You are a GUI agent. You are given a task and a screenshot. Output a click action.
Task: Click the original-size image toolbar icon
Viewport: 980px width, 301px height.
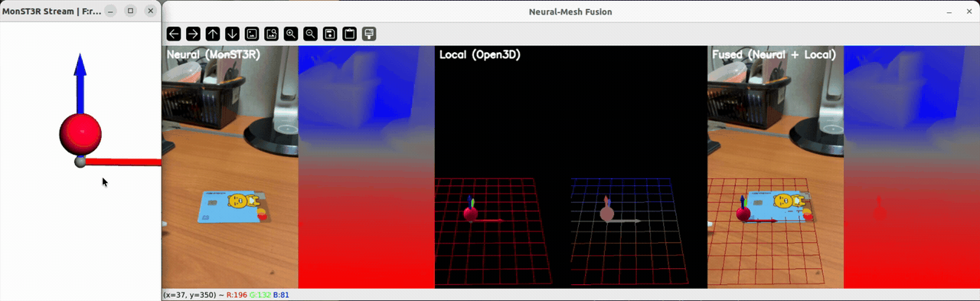pos(252,34)
